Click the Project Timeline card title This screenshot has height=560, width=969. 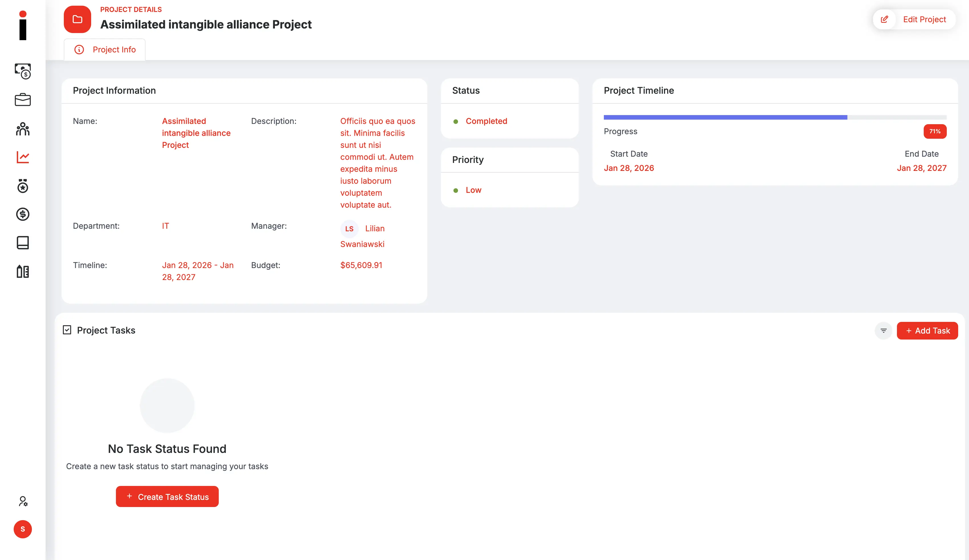click(x=639, y=90)
